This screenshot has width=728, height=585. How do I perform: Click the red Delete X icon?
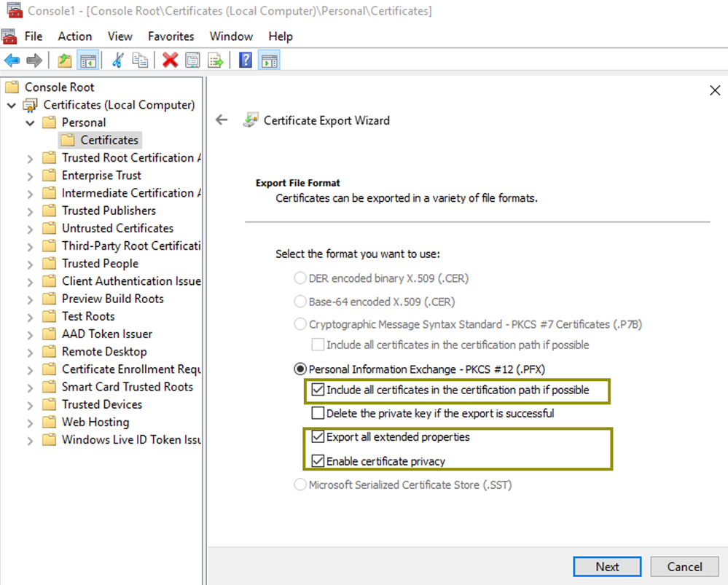coord(171,60)
